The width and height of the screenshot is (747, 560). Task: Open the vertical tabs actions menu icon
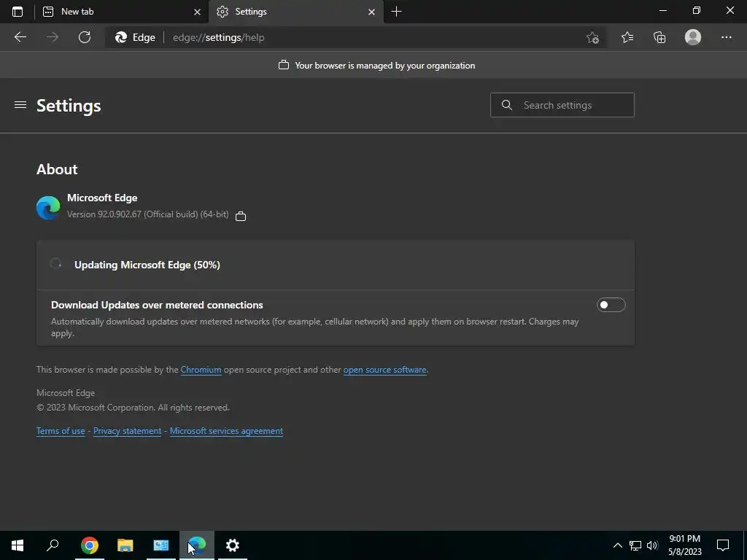(18, 12)
